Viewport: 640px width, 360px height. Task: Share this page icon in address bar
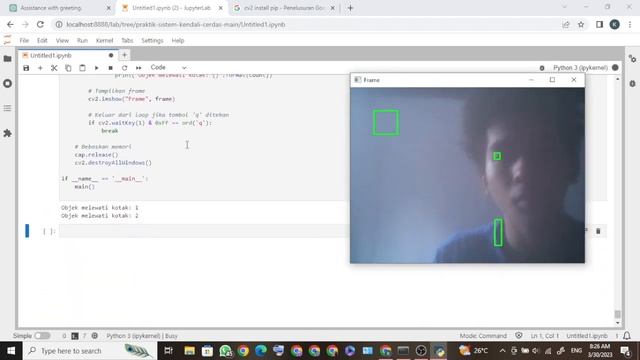pyautogui.click(x=566, y=24)
